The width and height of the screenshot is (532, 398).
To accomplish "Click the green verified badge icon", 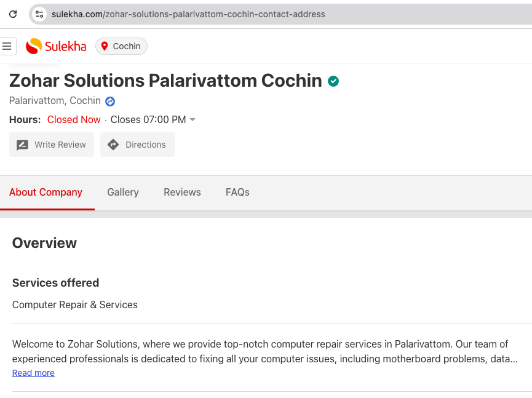I will tap(333, 81).
